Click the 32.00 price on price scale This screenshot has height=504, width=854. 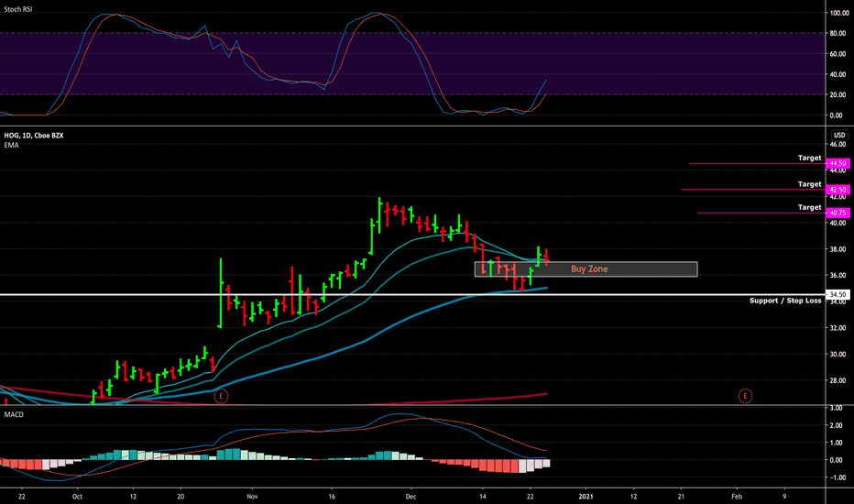tap(838, 328)
